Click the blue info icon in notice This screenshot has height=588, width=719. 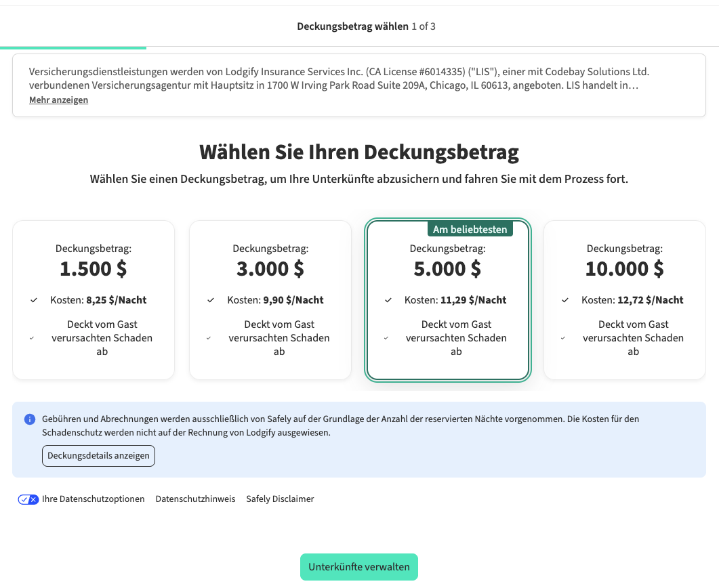(29, 419)
